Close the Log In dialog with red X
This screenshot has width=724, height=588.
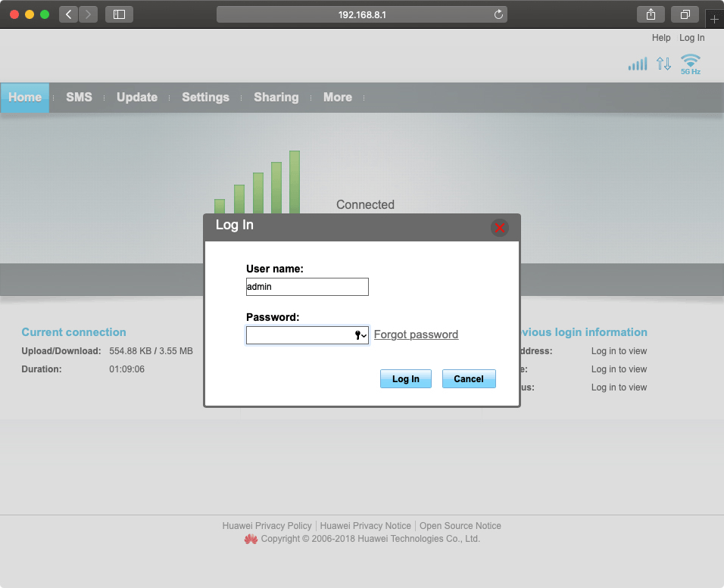click(x=499, y=227)
